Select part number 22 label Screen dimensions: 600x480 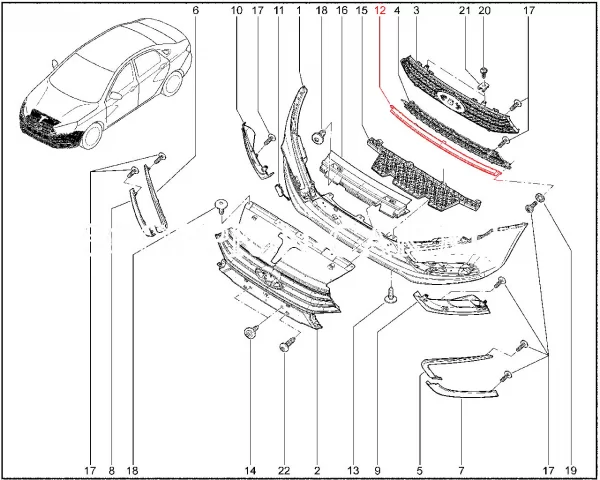click(284, 468)
